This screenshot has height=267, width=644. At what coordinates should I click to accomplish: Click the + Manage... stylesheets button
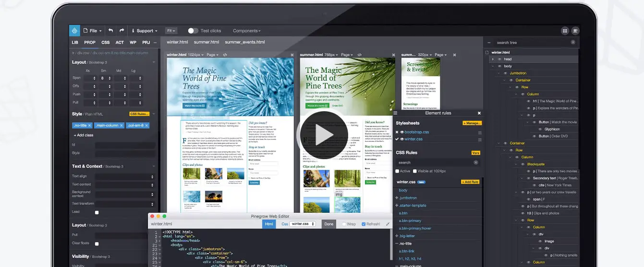click(x=472, y=123)
